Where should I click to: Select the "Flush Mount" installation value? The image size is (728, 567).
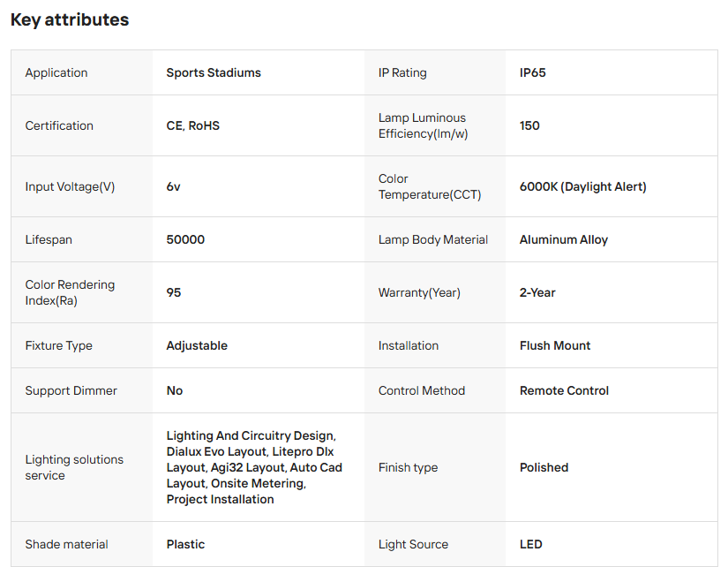(555, 345)
